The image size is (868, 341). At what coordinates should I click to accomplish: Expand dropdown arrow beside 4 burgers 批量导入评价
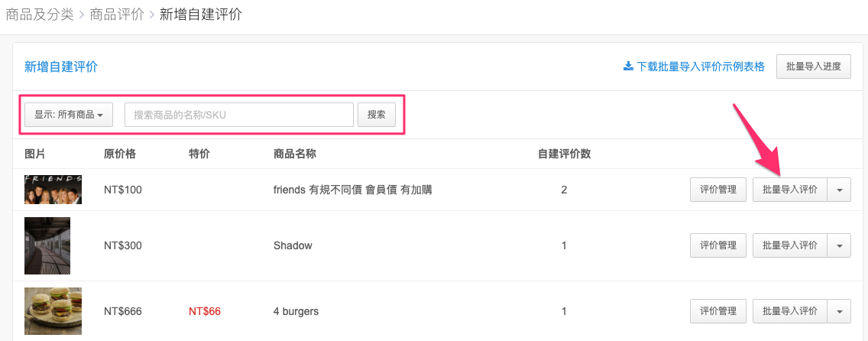(x=839, y=311)
